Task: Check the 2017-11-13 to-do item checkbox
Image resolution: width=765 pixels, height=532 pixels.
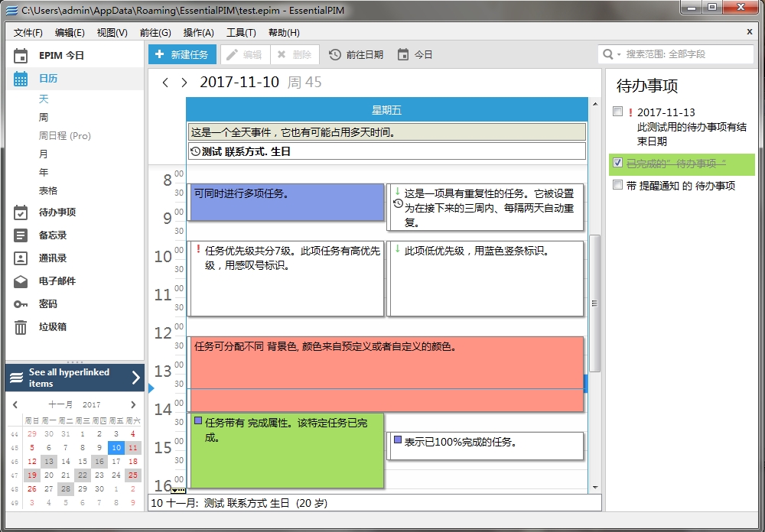Action: click(x=618, y=112)
